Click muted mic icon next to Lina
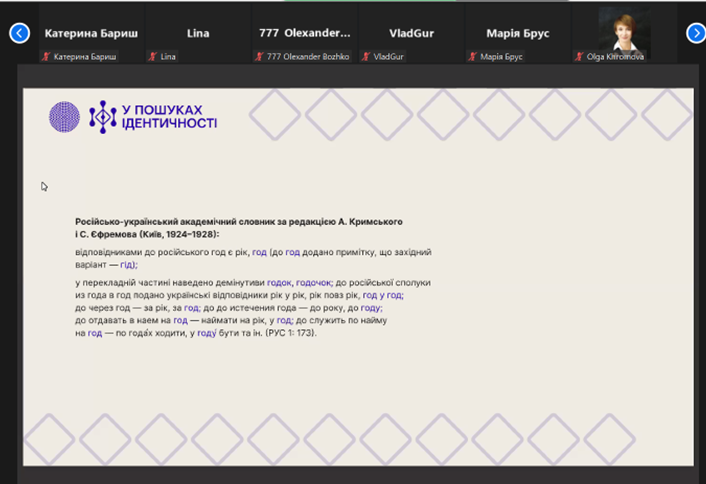 coord(152,57)
